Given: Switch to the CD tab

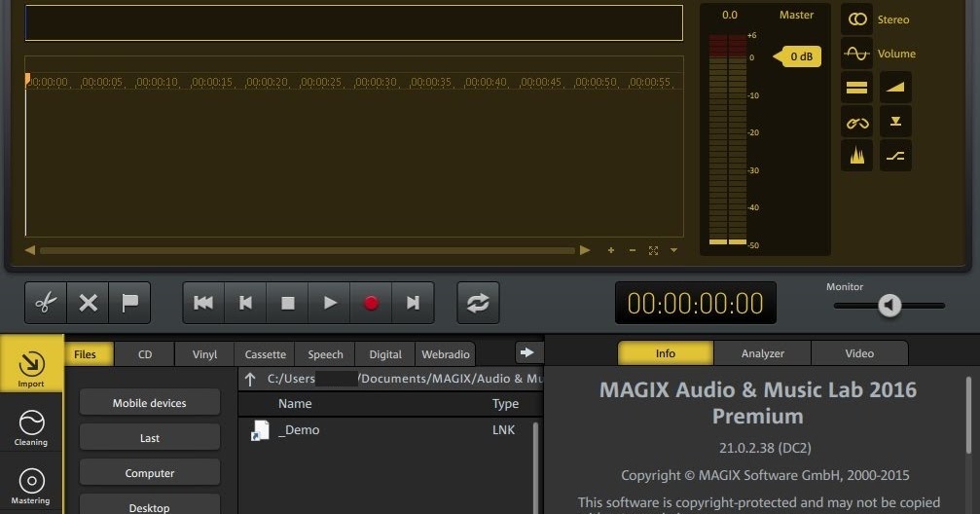Looking at the screenshot, I should (145, 354).
